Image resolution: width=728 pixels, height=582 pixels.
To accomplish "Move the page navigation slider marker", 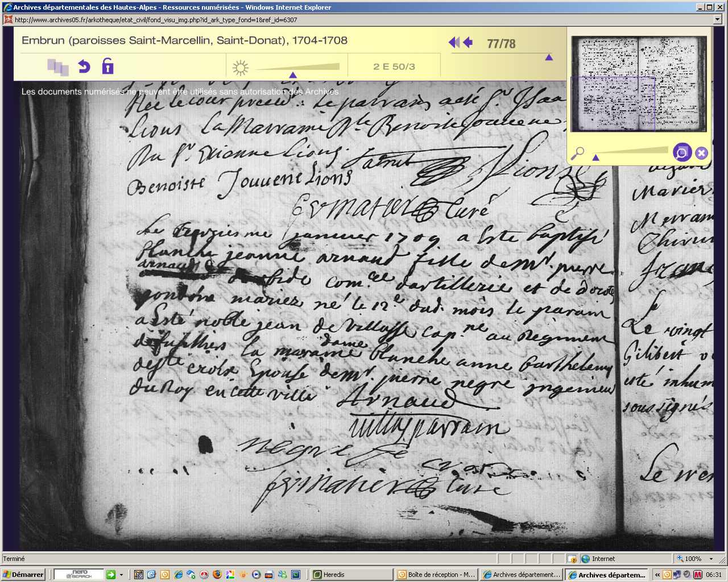I will pyautogui.click(x=549, y=57).
